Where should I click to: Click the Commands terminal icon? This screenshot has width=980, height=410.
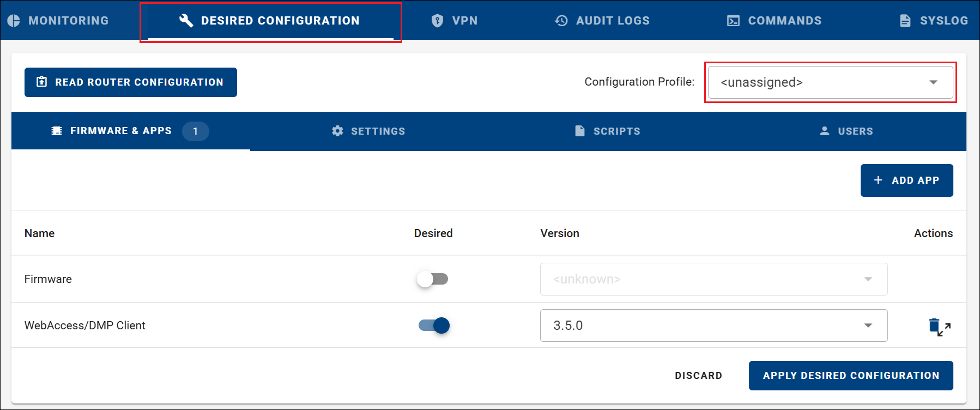tap(734, 21)
